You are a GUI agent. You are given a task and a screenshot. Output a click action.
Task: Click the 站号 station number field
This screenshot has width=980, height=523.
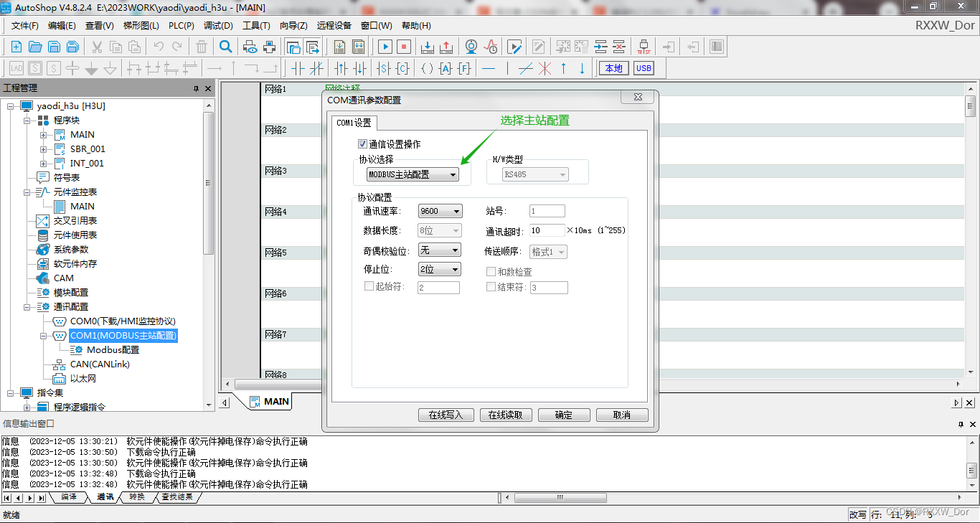pyautogui.click(x=547, y=210)
